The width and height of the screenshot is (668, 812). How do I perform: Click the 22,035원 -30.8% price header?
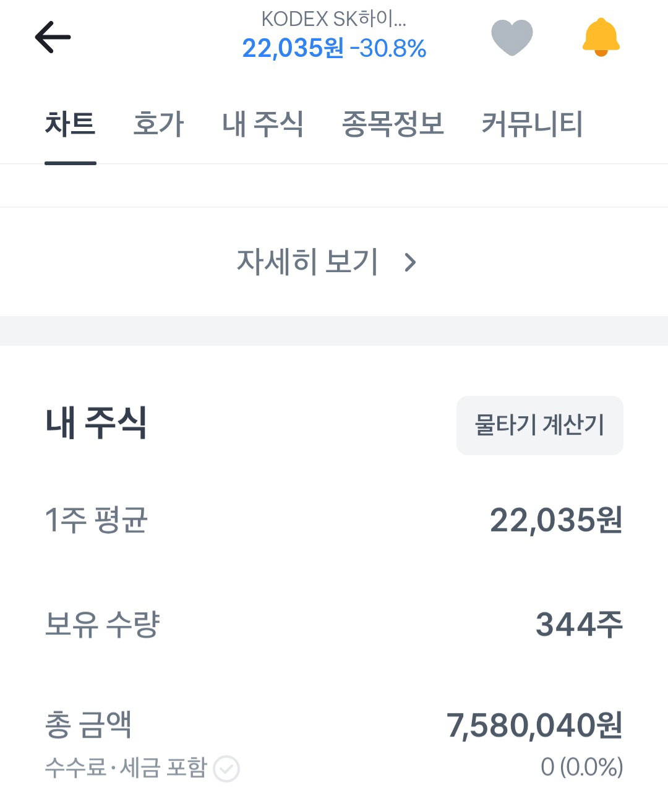(334, 48)
